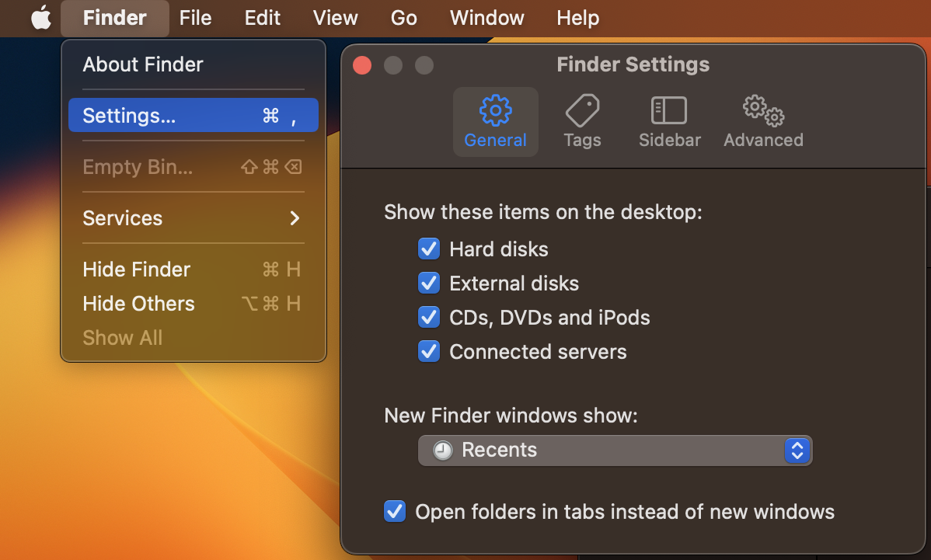This screenshot has width=931, height=560.
Task: Open the File menu
Action: click(195, 18)
